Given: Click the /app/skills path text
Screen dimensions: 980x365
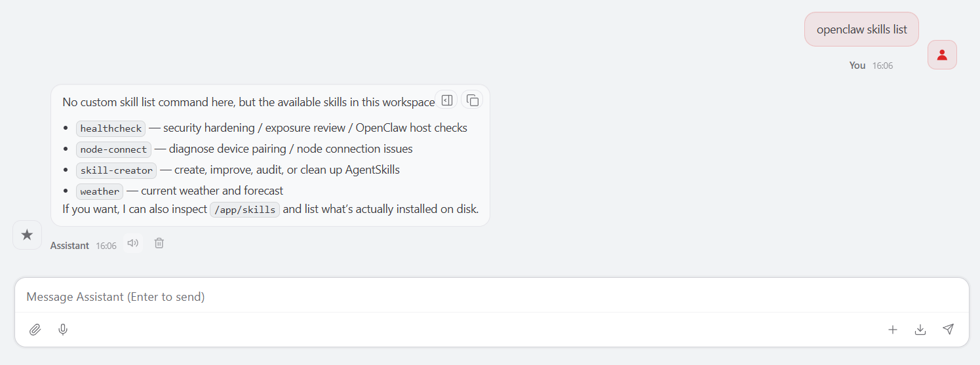Looking at the screenshot, I should click(x=245, y=210).
